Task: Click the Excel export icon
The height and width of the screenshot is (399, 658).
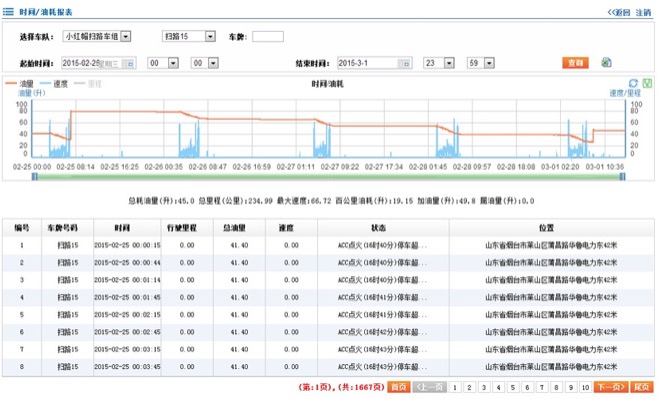Action: click(606, 63)
